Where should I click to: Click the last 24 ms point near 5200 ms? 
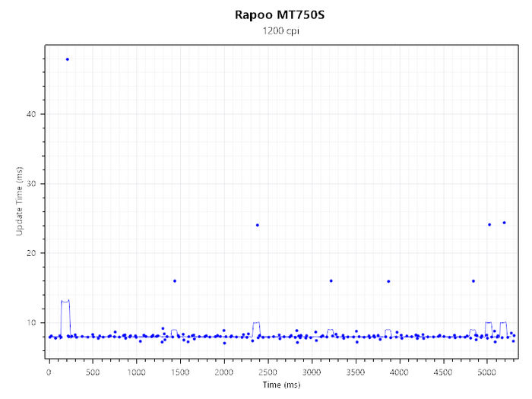(x=504, y=223)
